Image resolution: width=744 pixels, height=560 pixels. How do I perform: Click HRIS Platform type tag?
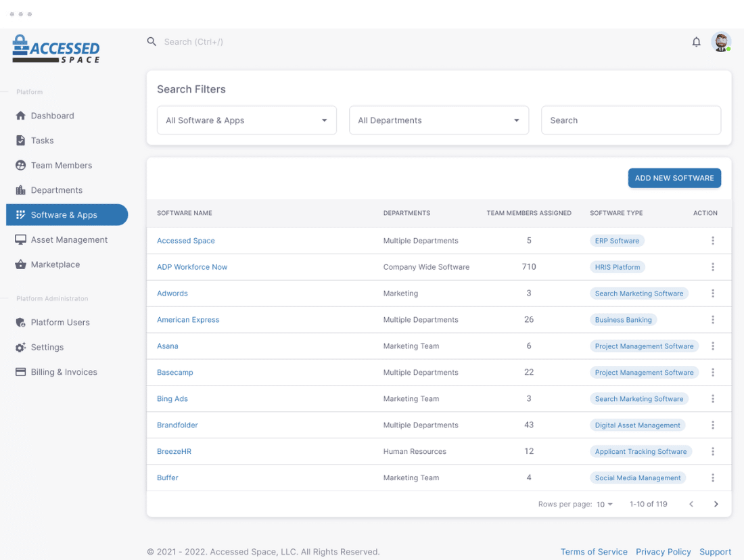coord(618,267)
